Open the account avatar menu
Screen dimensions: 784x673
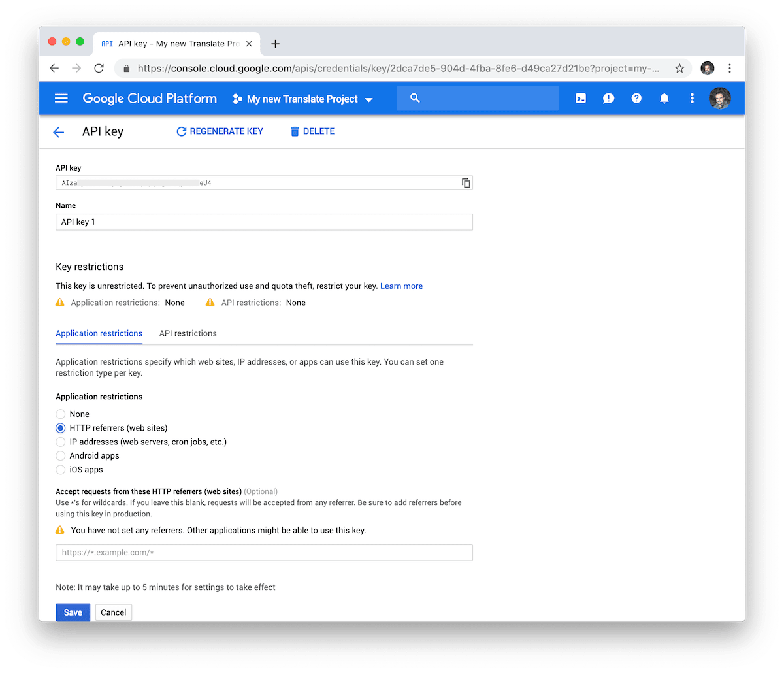pos(720,98)
